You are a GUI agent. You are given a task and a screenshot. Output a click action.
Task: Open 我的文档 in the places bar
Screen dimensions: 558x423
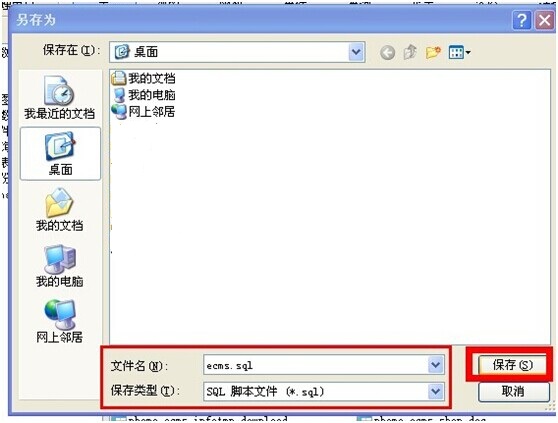(x=59, y=210)
